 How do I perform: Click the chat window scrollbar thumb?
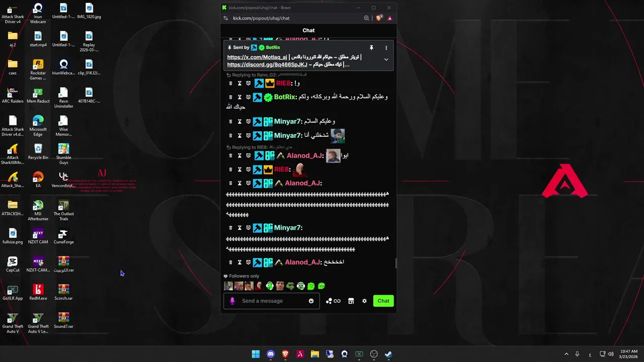pyautogui.click(x=395, y=263)
